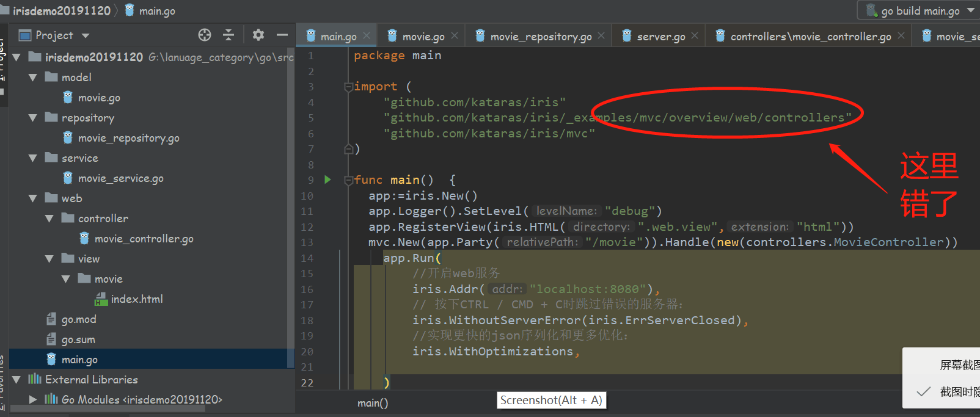Click the go.sum file icon
Image resolution: width=980 pixels, height=417 pixels.
(51, 339)
